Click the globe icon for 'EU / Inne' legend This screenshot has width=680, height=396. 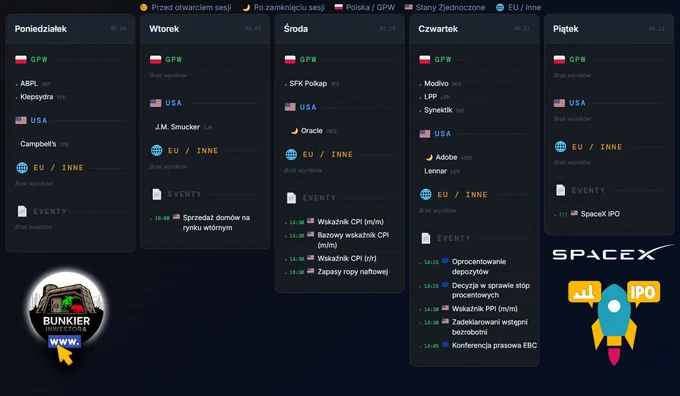(x=500, y=7)
